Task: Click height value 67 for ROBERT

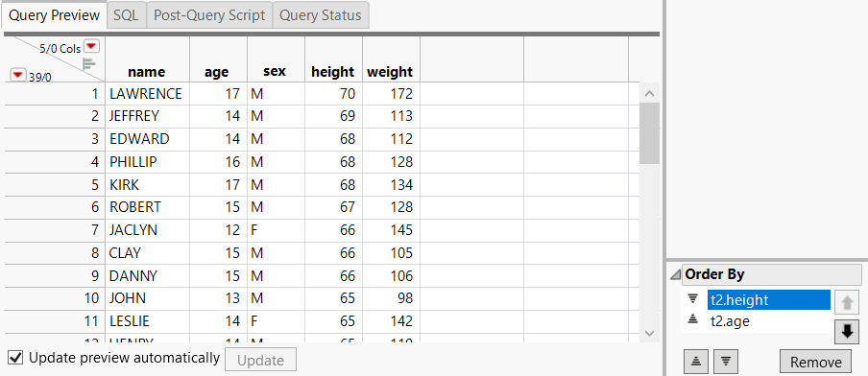Action: [333, 207]
